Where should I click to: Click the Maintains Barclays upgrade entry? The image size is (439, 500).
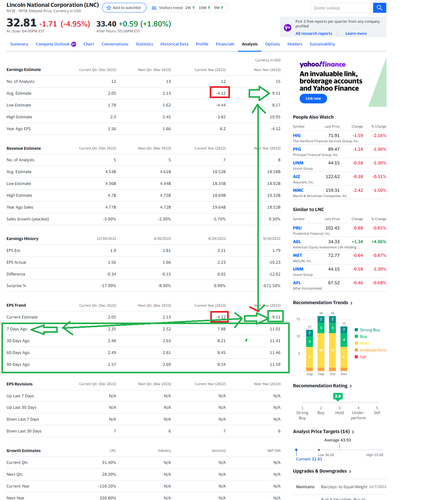(x=340, y=487)
